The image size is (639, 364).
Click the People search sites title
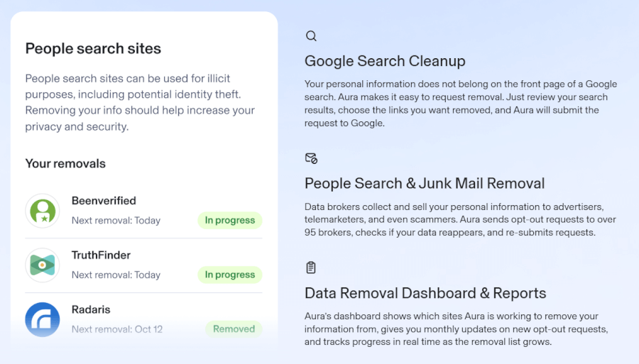[93, 48]
